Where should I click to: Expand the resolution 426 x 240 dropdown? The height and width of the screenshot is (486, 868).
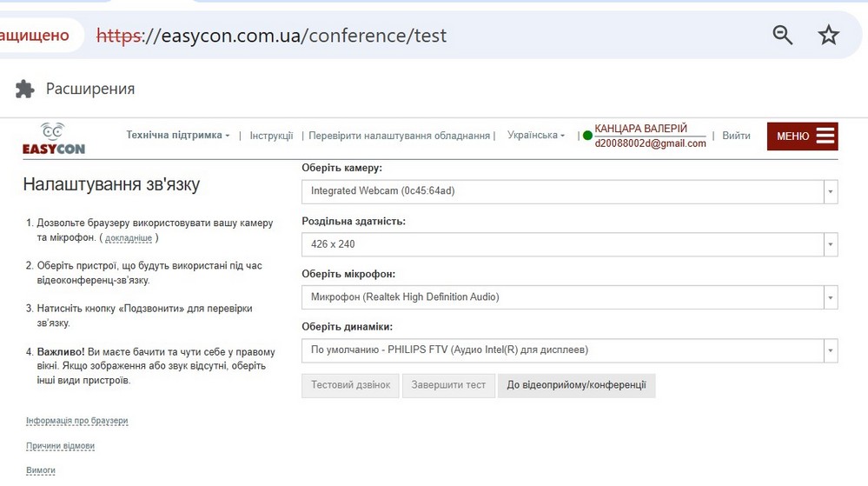coord(569,244)
